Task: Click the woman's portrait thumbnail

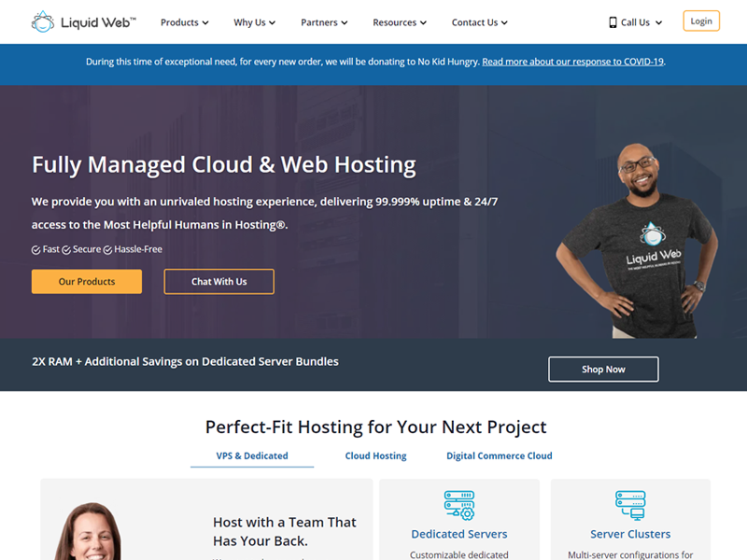Action: [88, 531]
